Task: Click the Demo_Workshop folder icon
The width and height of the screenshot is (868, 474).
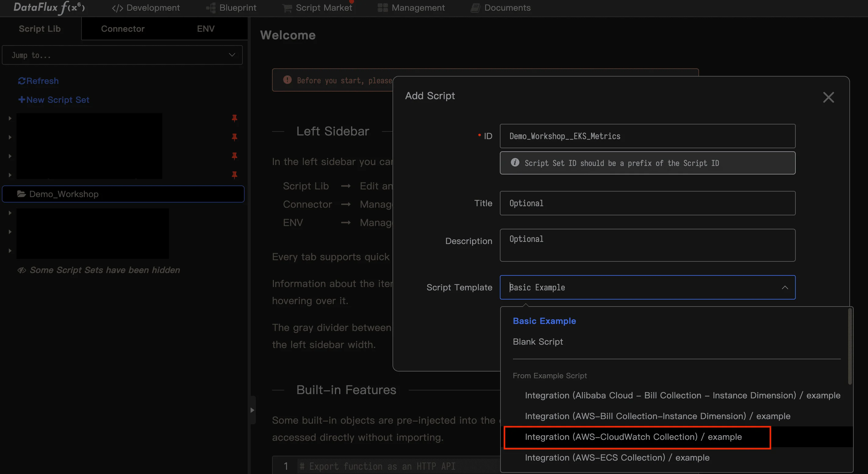Action: point(22,194)
